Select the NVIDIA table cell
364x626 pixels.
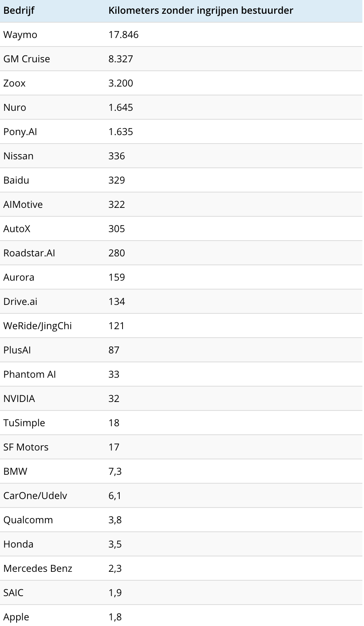point(19,399)
